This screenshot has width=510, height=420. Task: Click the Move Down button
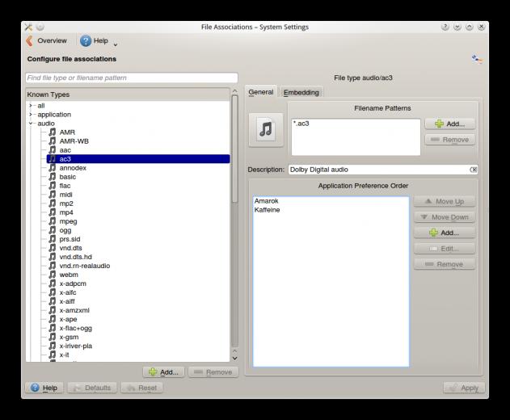point(445,217)
